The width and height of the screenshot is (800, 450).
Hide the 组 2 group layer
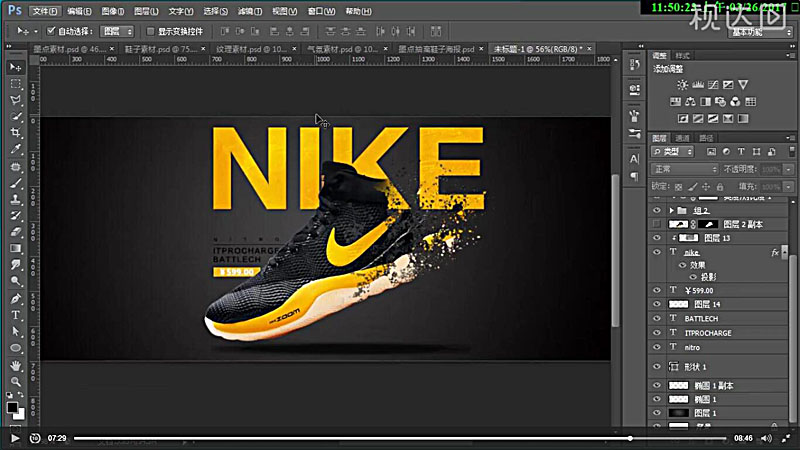(657, 210)
